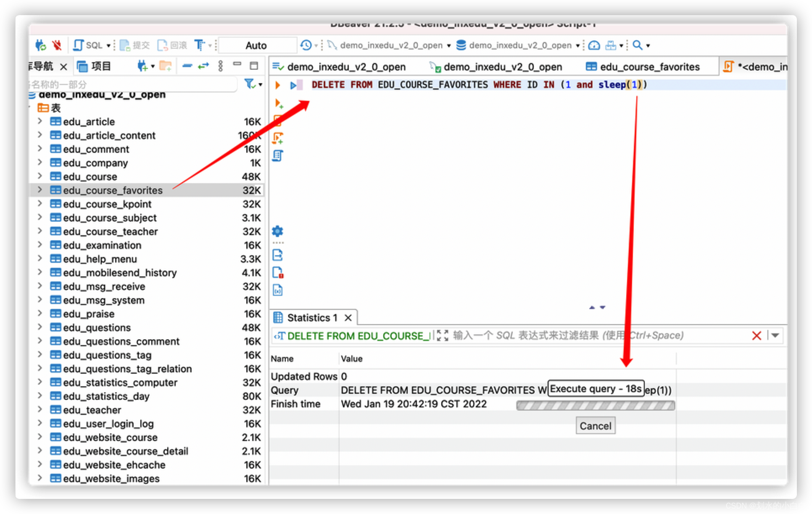Switch to first demo_inxedu_v2_0_open editor tab
Screen dimensions: 812x514
[x=339, y=67]
